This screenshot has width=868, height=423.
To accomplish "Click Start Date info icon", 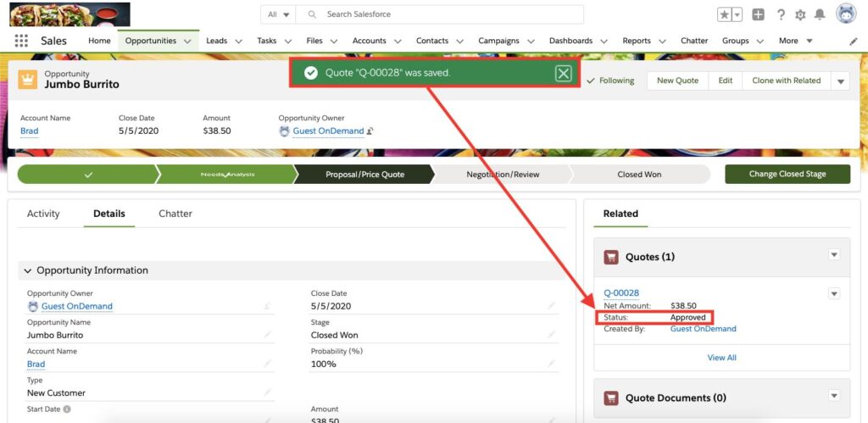I will 67,409.
